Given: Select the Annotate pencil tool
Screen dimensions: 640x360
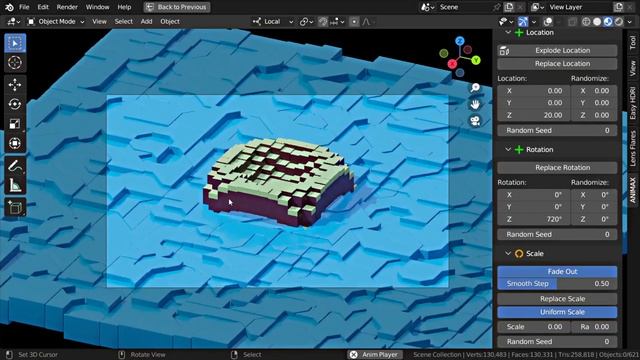Looking at the screenshot, I should (15, 166).
